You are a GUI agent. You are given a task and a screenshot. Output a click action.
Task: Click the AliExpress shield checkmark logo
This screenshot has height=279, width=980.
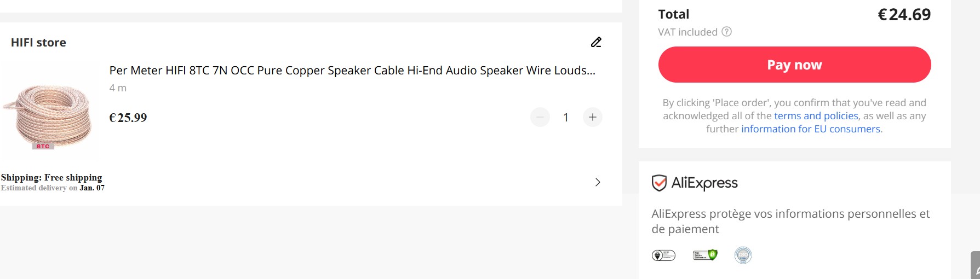coord(659,183)
